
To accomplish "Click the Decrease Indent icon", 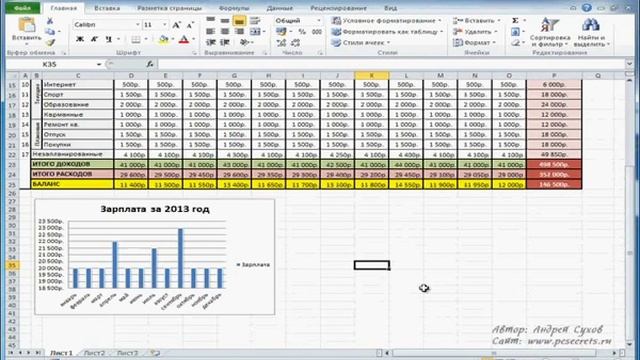I will pyautogui.click(x=211, y=42).
